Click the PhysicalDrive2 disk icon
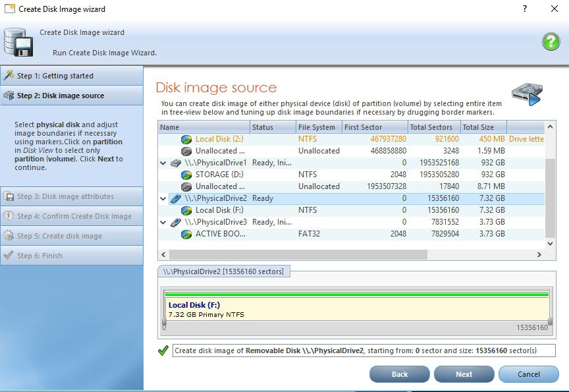Screen dimensions: 569x392 [x=175, y=198]
